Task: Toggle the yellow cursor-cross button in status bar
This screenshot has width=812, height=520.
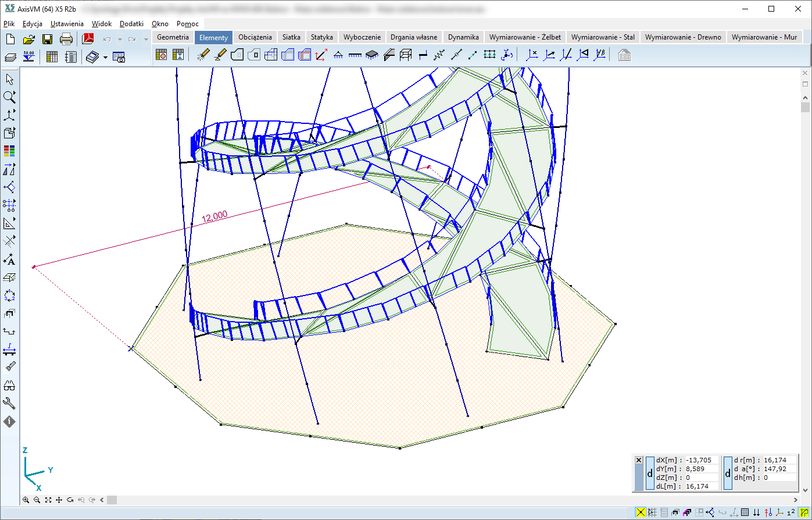Action: tap(641, 512)
